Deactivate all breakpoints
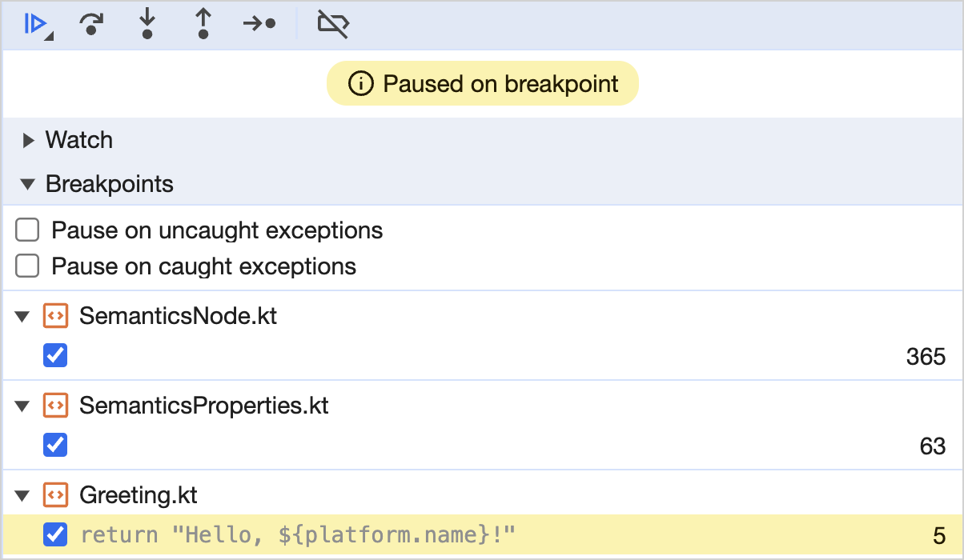 click(x=333, y=24)
